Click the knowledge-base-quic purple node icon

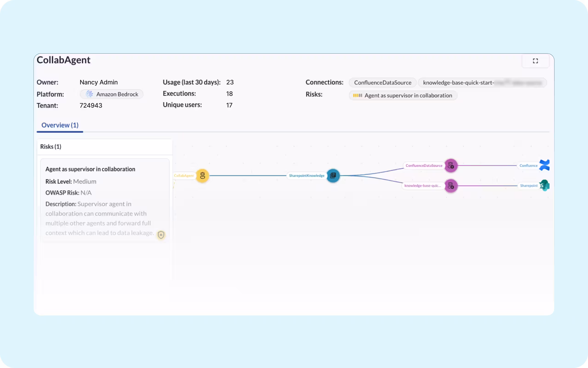coord(451,186)
